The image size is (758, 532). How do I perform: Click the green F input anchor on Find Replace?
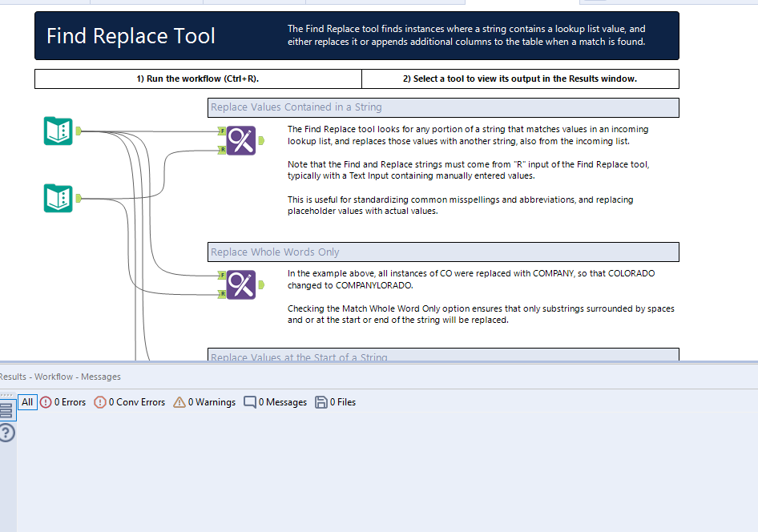click(223, 131)
